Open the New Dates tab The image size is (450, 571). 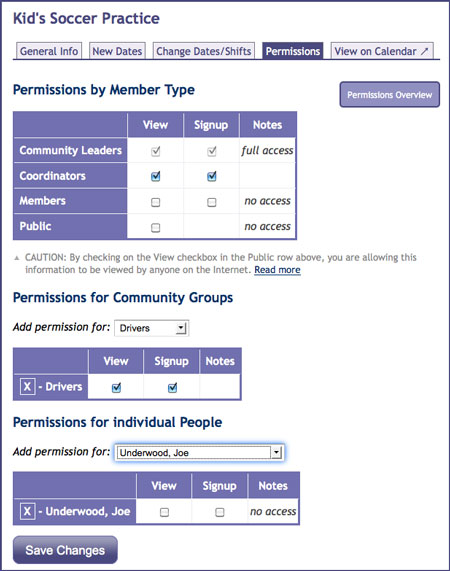pyautogui.click(x=117, y=51)
